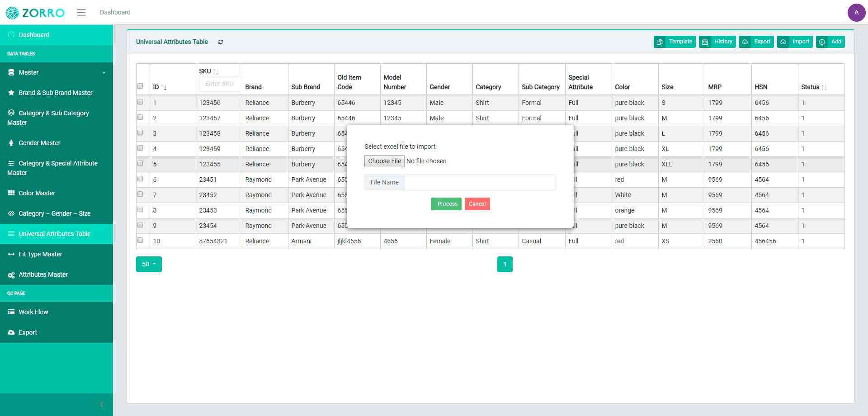Viewport: 868px width, 416px height.
Task: Open the History button
Action: click(x=717, y=42)
